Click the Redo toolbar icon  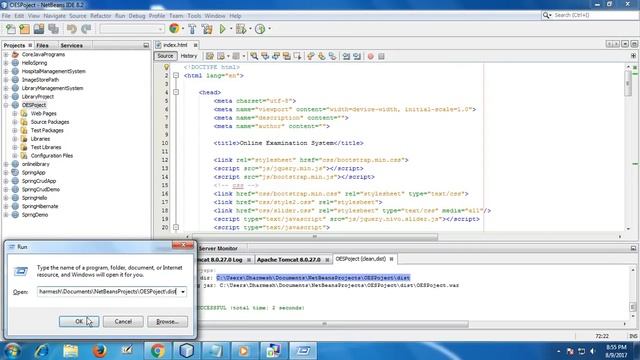point(86,29)
